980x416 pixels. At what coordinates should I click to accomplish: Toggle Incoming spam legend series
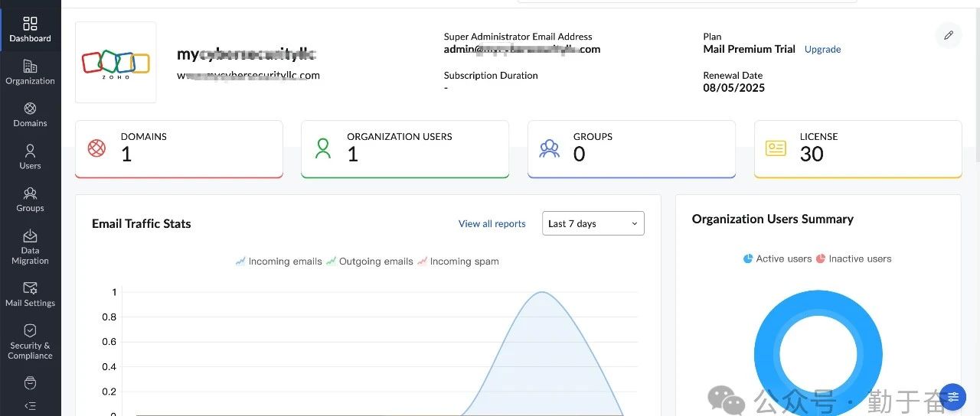458,262
